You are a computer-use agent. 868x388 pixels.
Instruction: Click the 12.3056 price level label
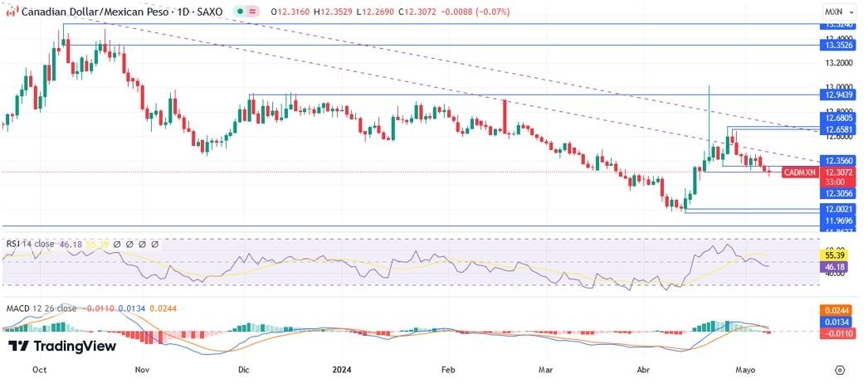click(837, 193)
